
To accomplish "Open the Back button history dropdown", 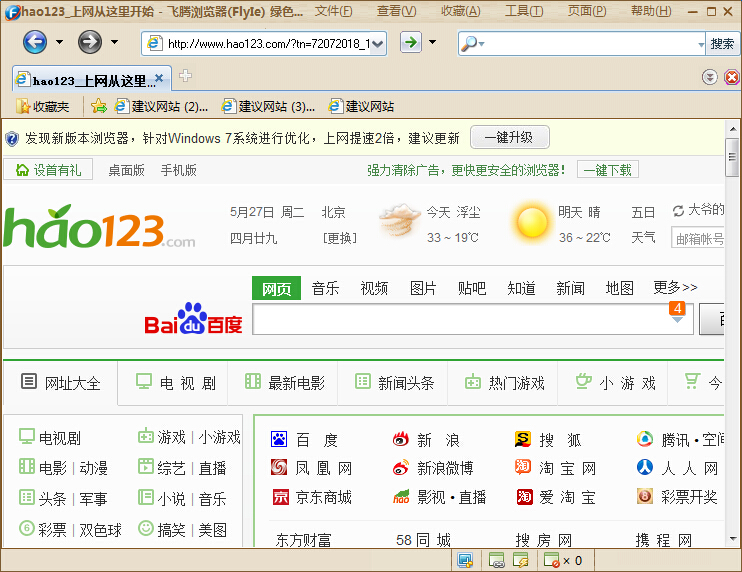I will [x=60, y=42].
